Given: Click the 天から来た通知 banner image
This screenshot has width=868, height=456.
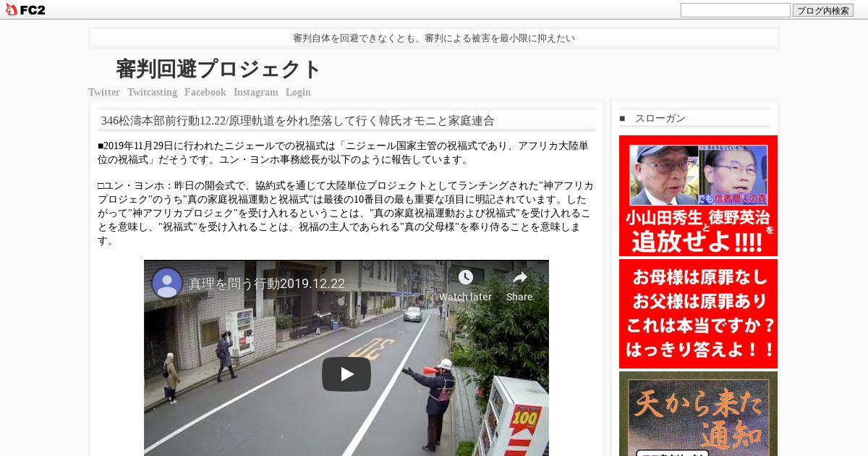Looking at the screenshot, I should click(x=698, y=414).
